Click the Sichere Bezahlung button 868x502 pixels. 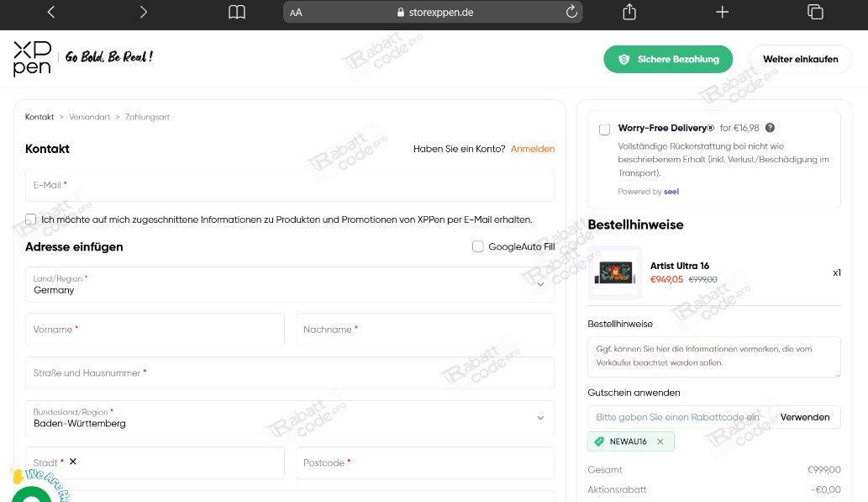(668, 60)
